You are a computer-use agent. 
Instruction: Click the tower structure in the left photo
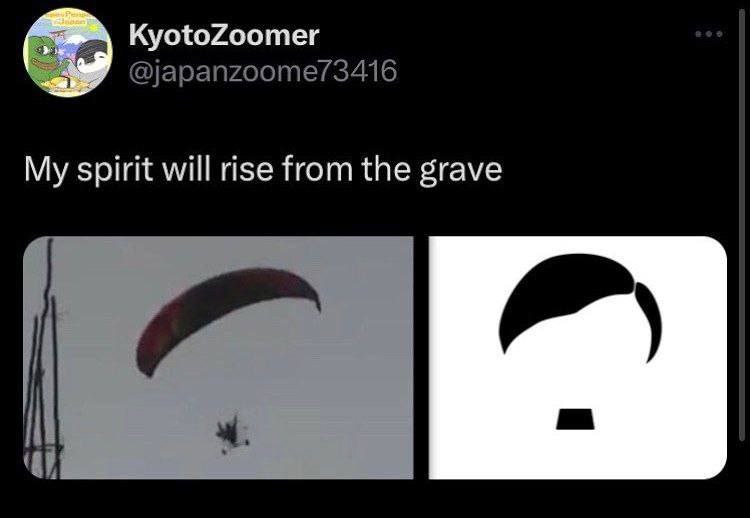(x=43, y=364)
